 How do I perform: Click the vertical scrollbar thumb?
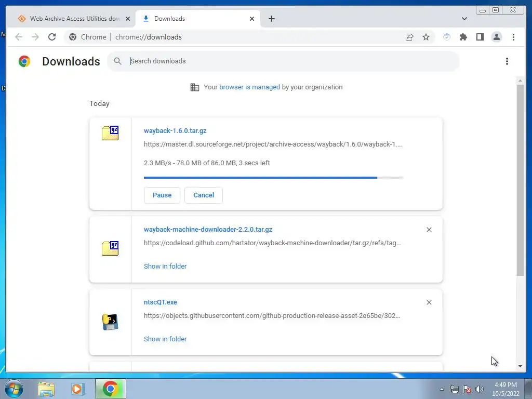pyautogui.click(x=520, y=180)
